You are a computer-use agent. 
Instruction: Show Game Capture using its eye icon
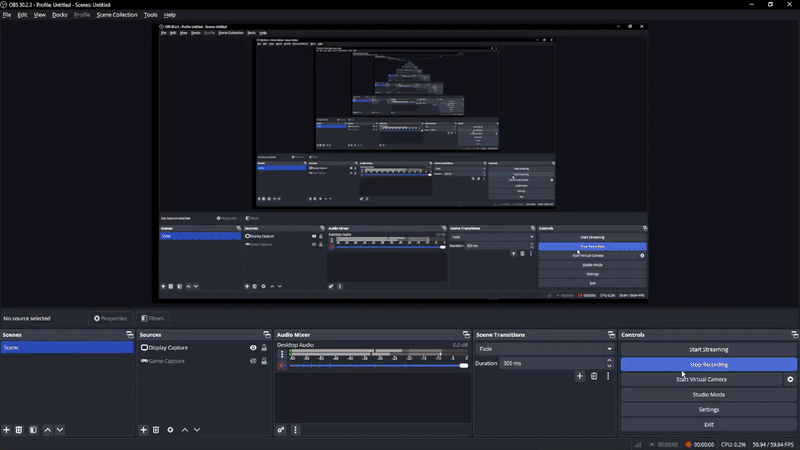pyautogui.click(x=253, y=361)
